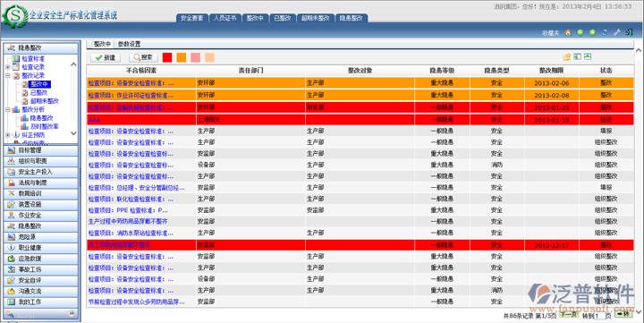Switch to the 参数设置 tab

click(129, 44)
